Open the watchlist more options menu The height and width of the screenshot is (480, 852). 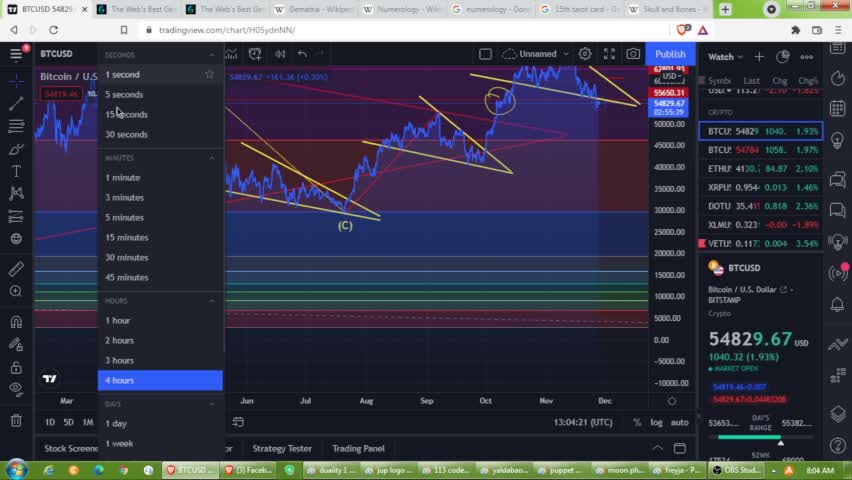coord(807,57)
